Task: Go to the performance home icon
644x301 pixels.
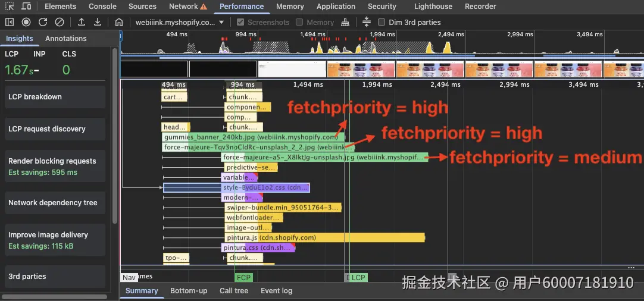Action: (x=119, y=22)
